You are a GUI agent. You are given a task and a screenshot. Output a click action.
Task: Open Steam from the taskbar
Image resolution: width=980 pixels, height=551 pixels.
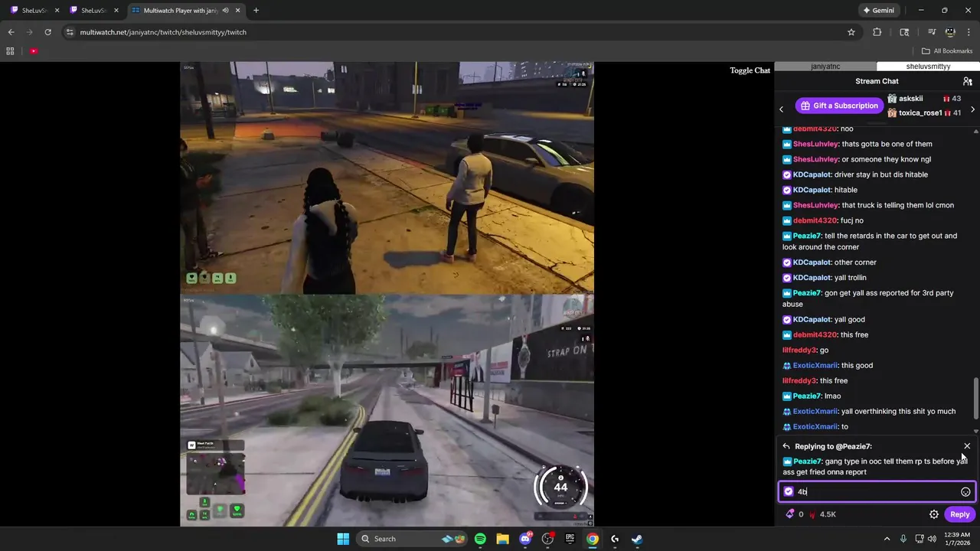click(x=637, y=539)
